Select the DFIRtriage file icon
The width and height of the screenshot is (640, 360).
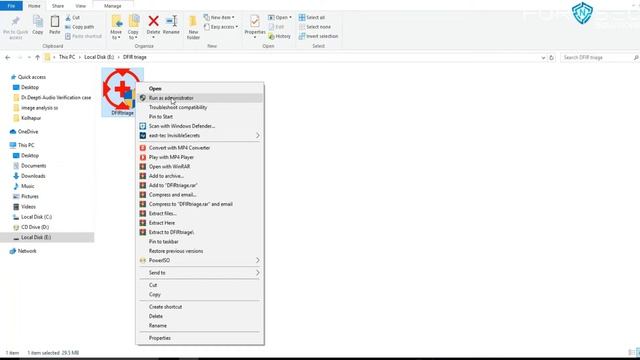122,92
